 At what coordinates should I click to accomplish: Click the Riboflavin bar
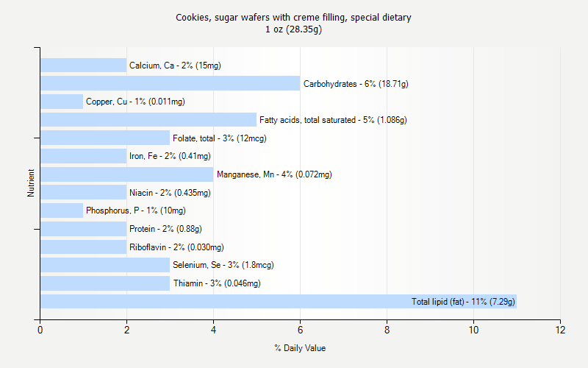coord(83,247)
